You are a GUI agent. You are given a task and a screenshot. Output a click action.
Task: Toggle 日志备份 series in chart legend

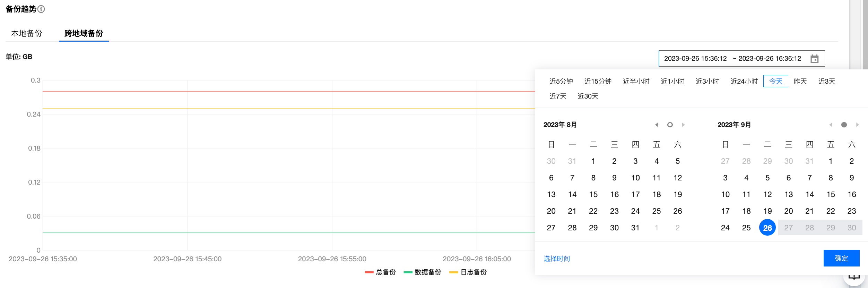tap(468, 272)
